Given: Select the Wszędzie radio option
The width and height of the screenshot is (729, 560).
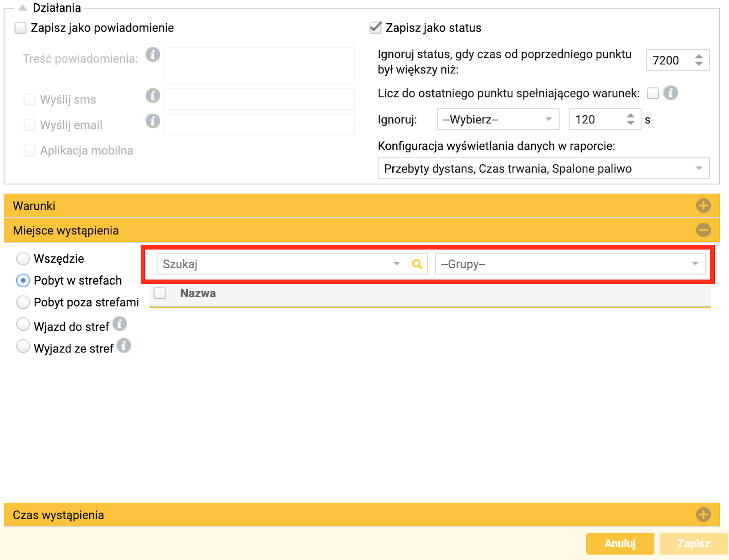Looking at the screenshot, I should (23, 259).
